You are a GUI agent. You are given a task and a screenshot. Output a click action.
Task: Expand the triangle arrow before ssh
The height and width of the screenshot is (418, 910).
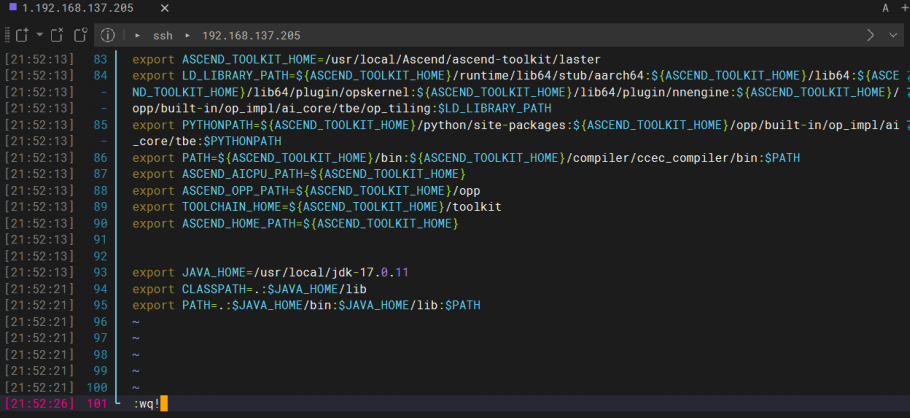[x=138, y=35]
